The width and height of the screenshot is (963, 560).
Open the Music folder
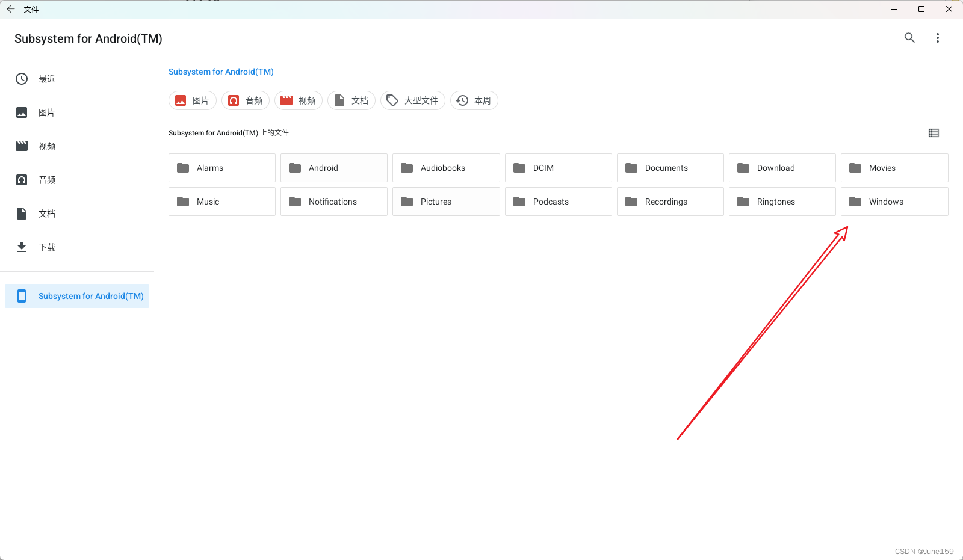(222, 202)
